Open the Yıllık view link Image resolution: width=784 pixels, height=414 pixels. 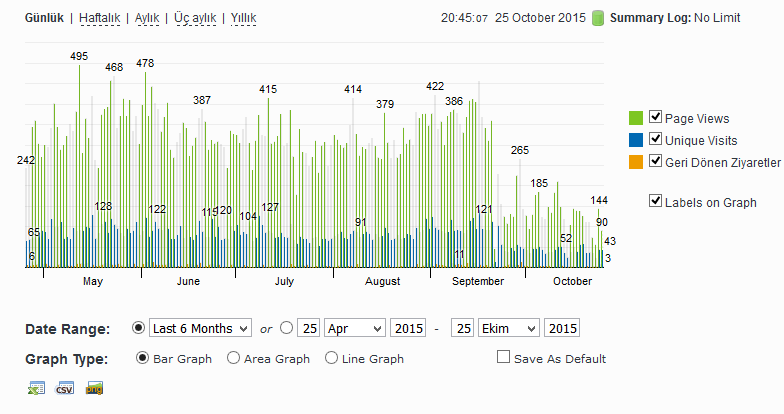(244, 18)
